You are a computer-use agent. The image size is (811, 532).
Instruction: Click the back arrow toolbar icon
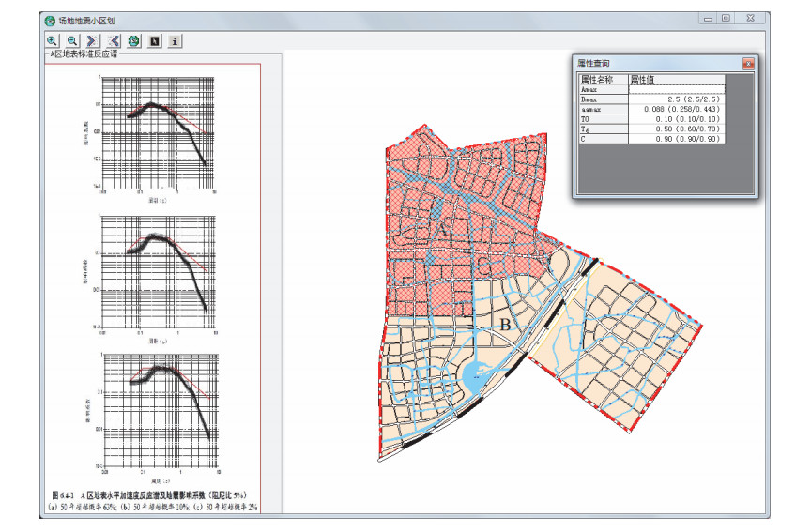113,40
